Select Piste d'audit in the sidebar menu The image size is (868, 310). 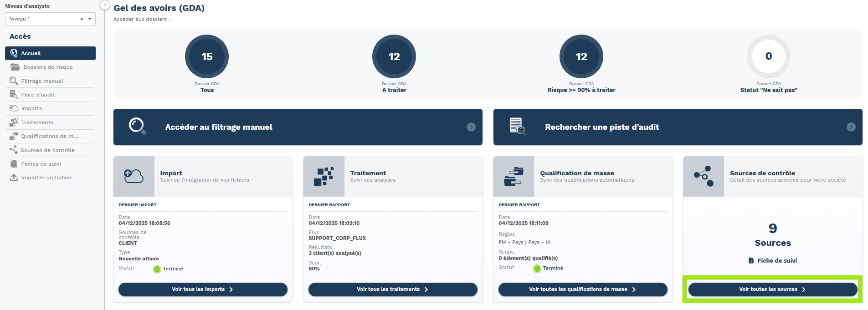(x=38, y=95)
